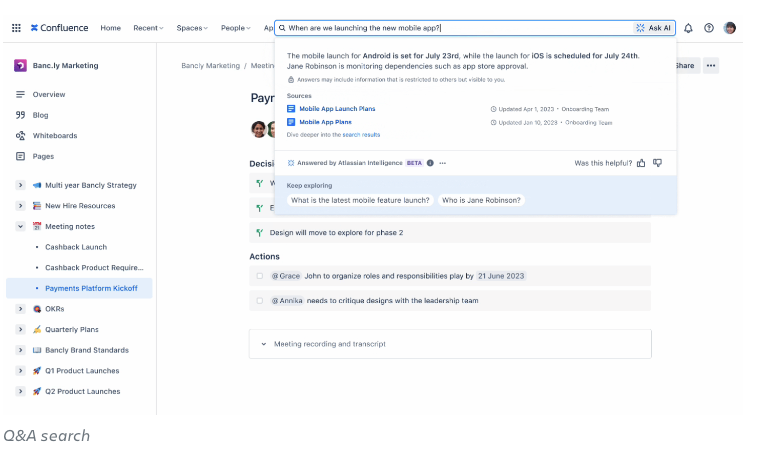Open Q1 Product Launches page
775x452 pixels.
82,371
